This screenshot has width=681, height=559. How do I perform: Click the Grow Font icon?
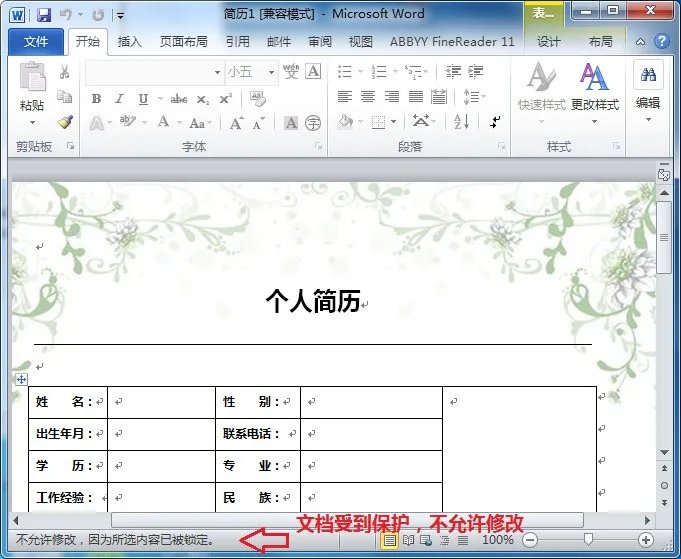pyautogui.click(x=236, y=123)
